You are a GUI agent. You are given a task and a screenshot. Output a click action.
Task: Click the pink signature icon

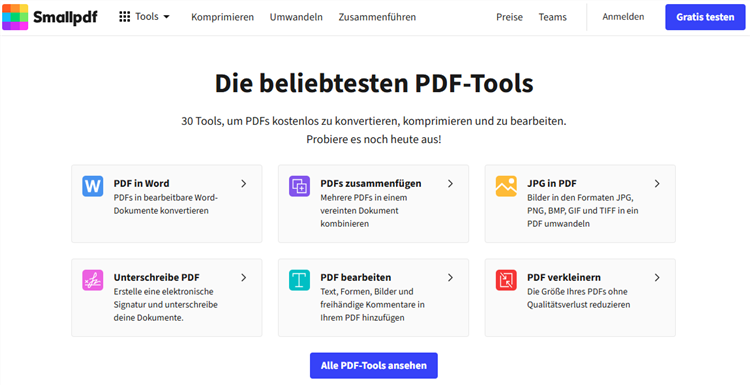click(93, 280)
